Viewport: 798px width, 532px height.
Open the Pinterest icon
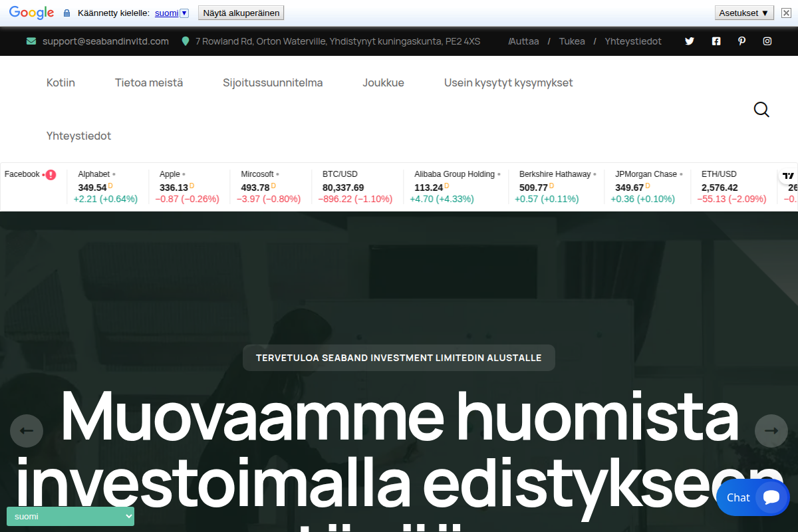coord(741,41)
